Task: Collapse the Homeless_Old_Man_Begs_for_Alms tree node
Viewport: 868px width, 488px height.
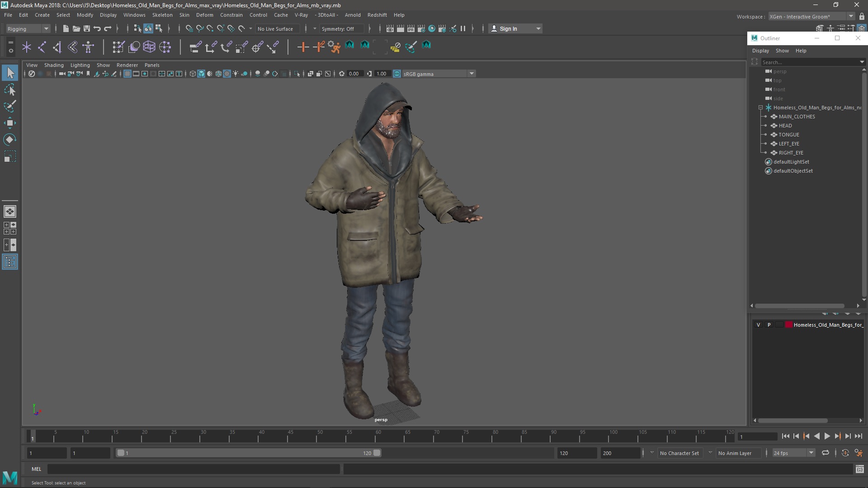Action: [x=761, y=108]
